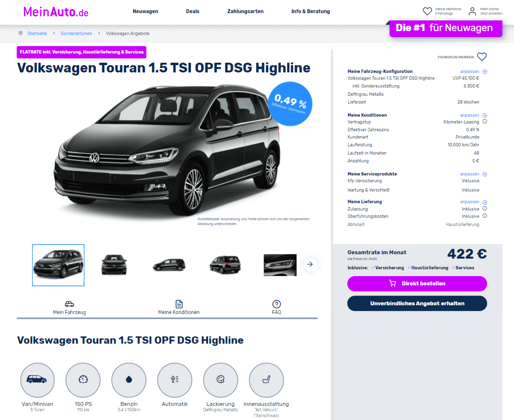Select the headlight close-up thumbnail

tap(280, 265)
